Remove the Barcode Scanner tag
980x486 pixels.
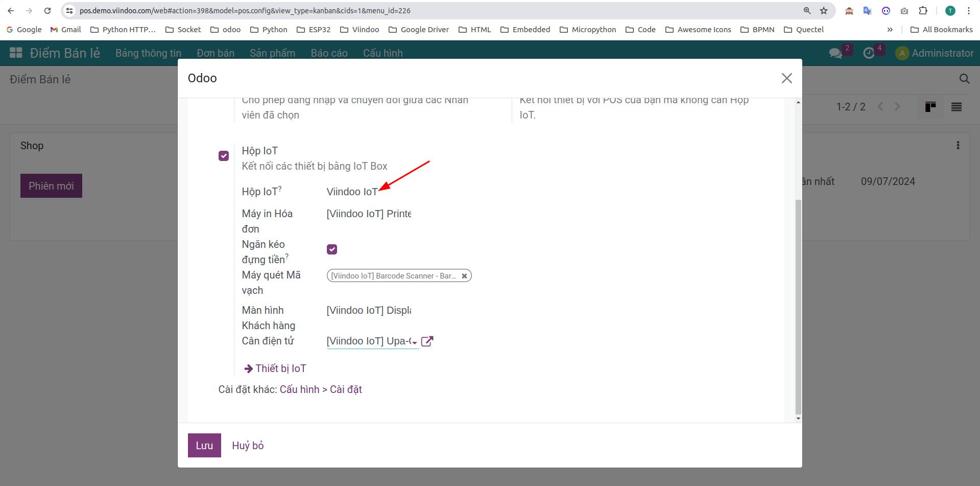tap(464, 276)
